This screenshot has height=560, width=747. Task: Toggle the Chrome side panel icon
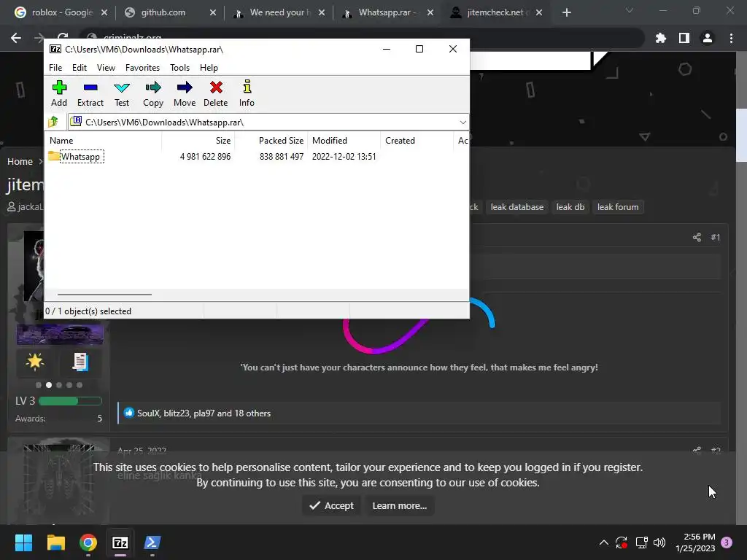pyautogui.click(x=684, y=38)
